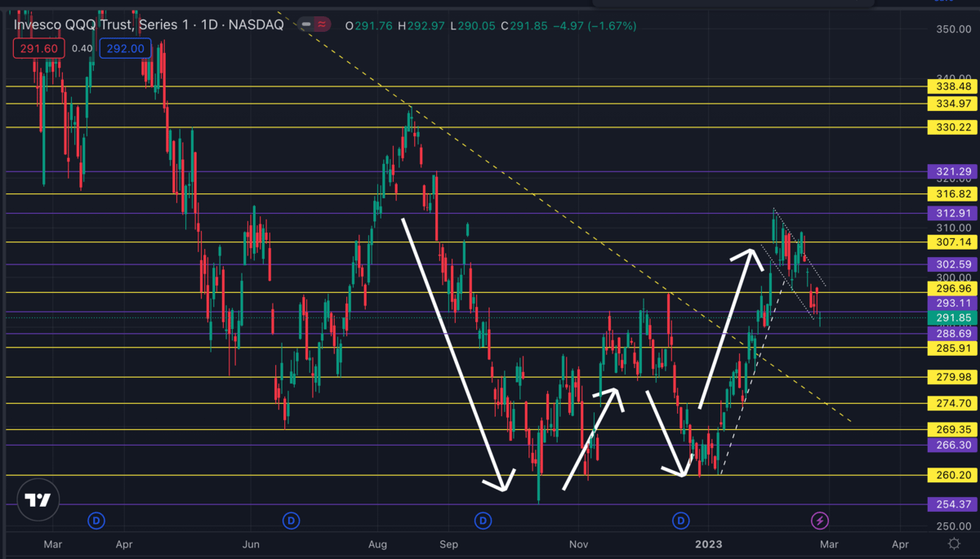Click the Jun label on time axis

(x=252, y=543)
